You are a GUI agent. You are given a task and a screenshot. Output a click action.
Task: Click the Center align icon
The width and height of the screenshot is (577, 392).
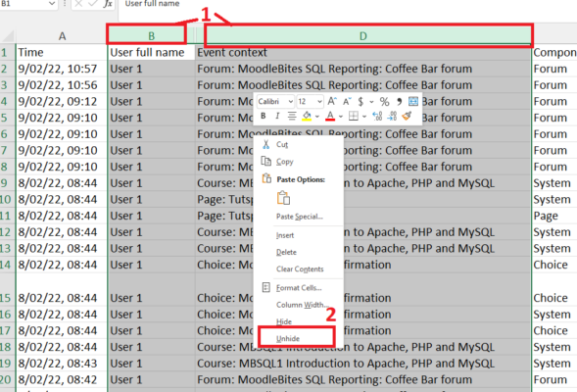coord(292,117)
